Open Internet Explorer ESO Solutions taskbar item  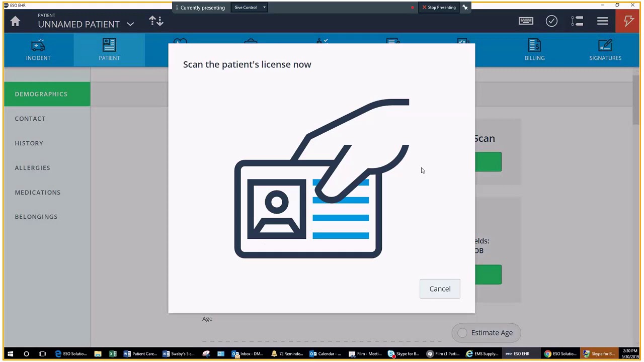pos(70,354)
